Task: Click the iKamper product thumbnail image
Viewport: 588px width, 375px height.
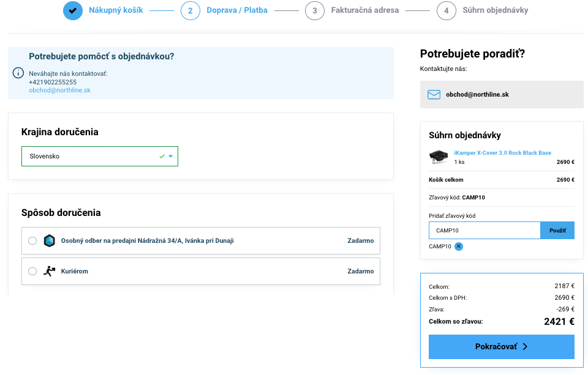Action: pos(439,157)
